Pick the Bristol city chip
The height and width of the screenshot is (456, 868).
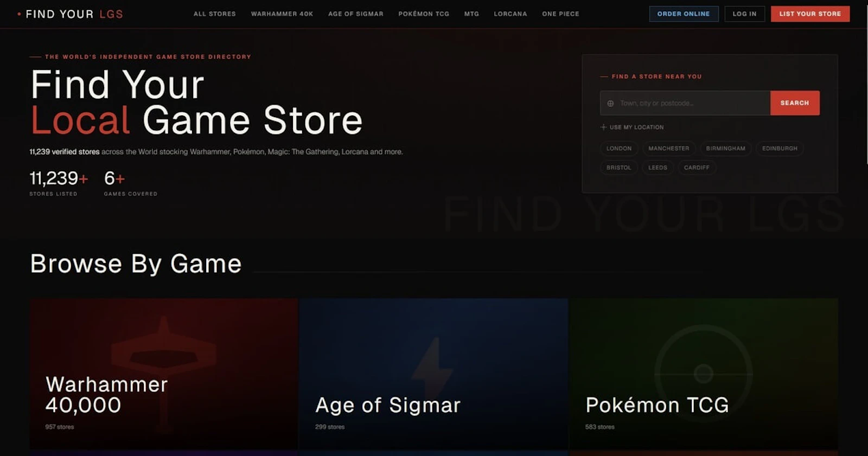point(619,168)
